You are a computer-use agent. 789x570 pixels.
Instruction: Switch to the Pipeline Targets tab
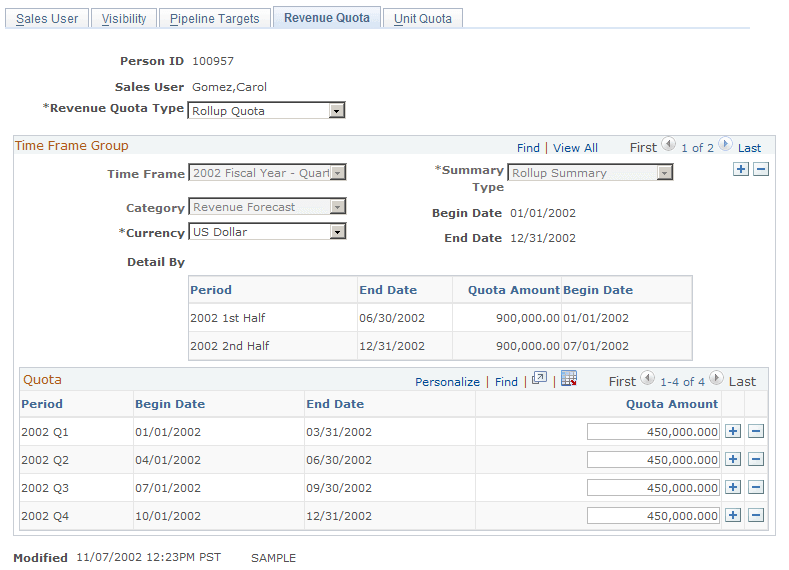[x=214, y=19]
